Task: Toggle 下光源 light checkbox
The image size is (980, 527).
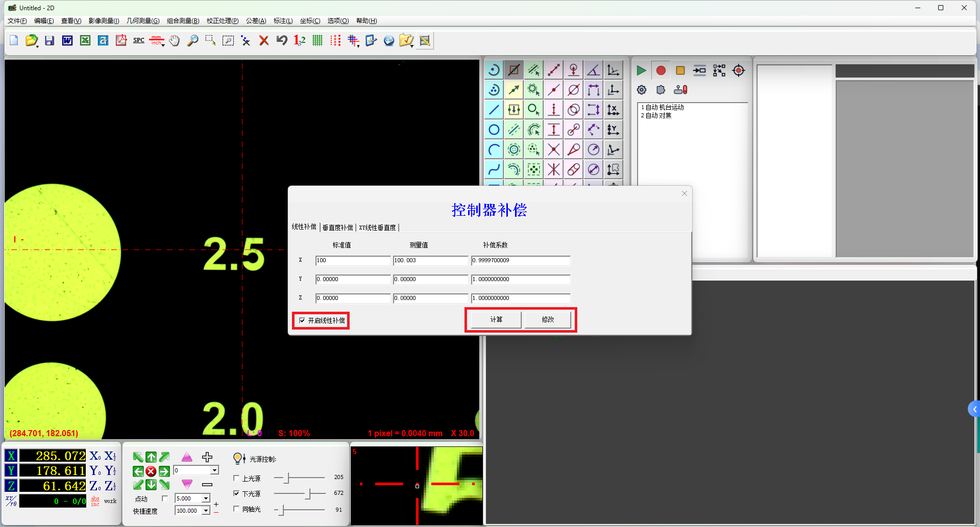Action: (x=236, y=493)
